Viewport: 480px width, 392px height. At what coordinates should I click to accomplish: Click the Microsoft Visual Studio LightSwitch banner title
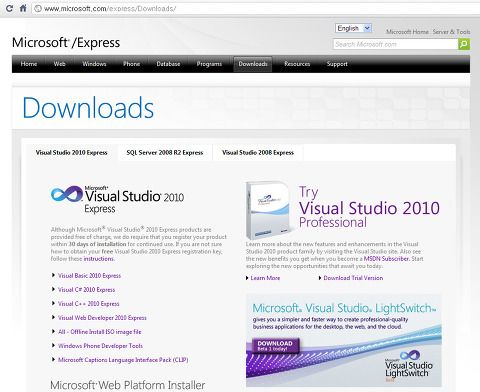[x=344, y=308]
